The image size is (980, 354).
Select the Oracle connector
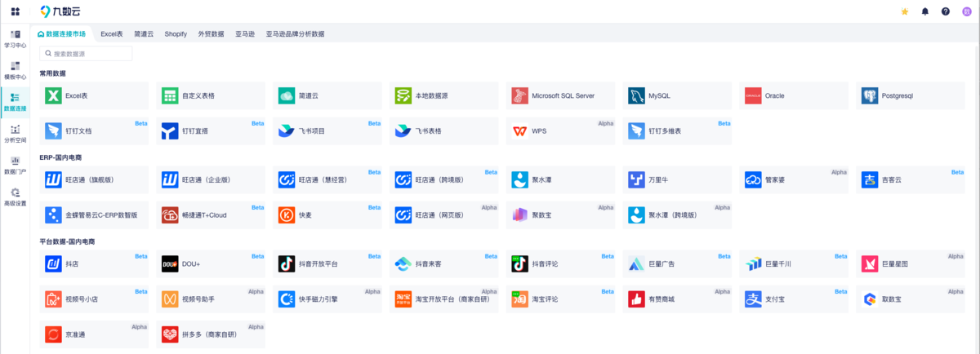pos(795,95)
